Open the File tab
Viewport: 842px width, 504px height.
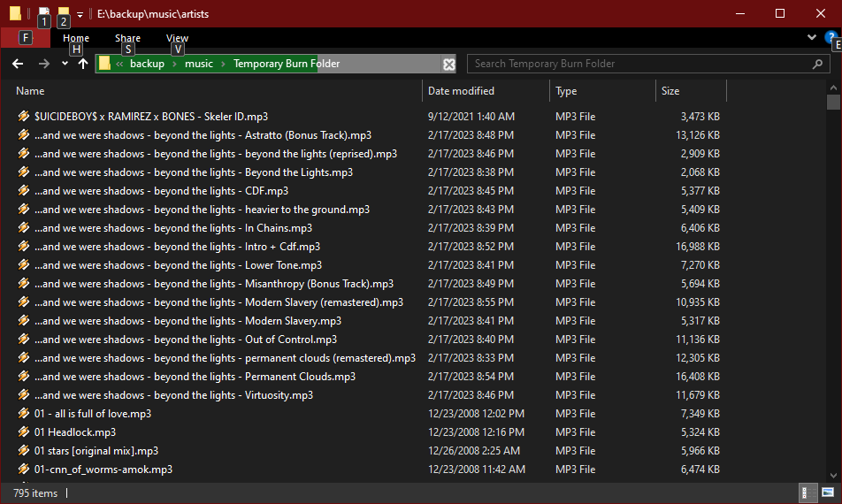26,37
